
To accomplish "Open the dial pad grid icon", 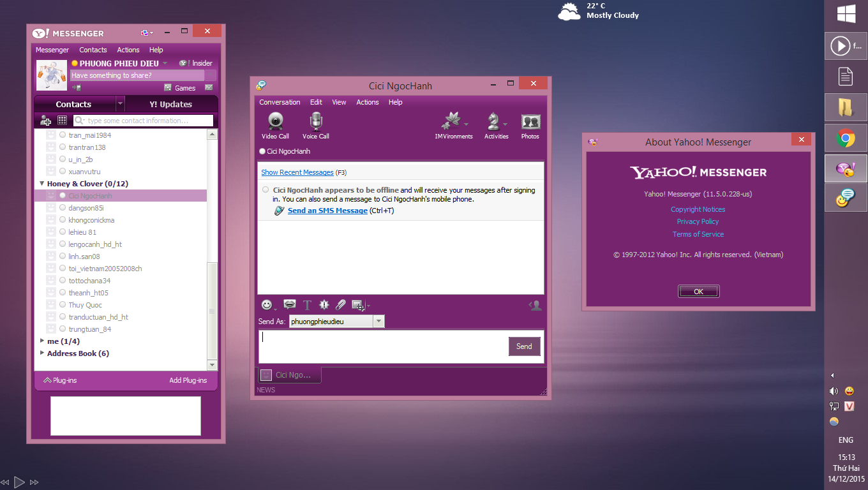I will click(63, 120).
